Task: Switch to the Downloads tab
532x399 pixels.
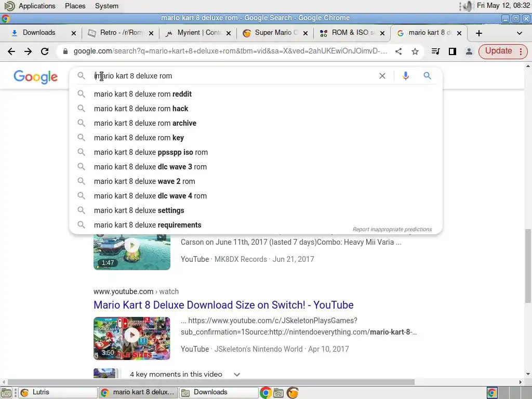Action: click(38, 33)
